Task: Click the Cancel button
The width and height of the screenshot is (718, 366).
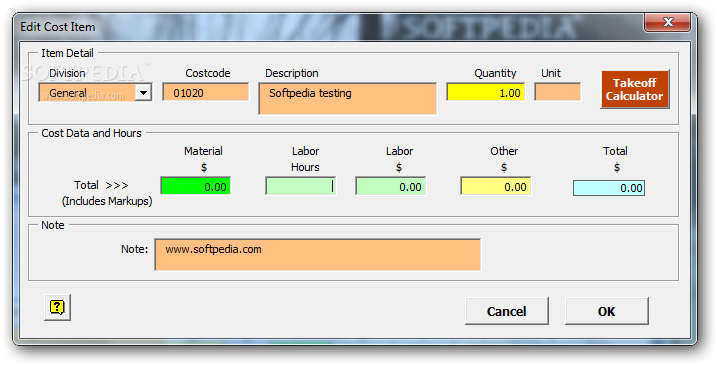Action: point(506,311)
